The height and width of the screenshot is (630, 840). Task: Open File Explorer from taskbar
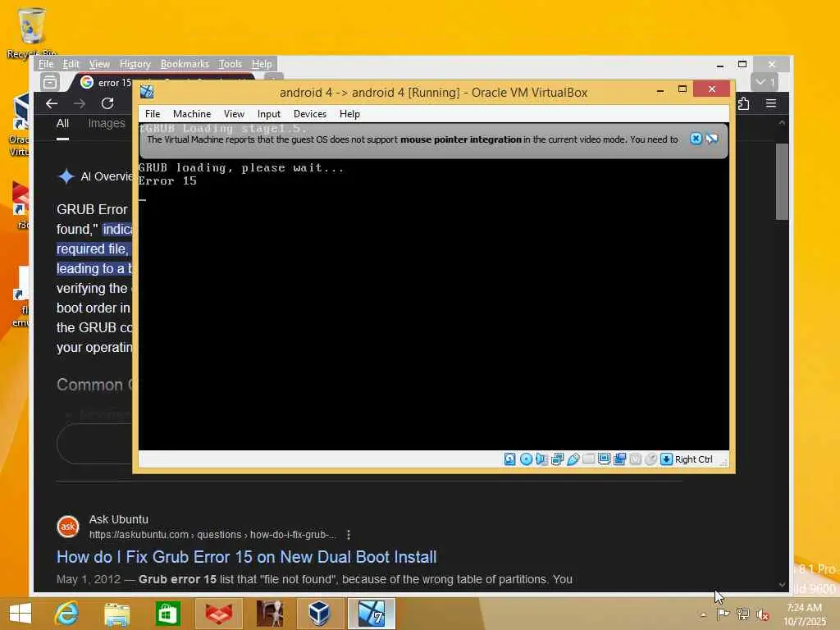(116, 614)
